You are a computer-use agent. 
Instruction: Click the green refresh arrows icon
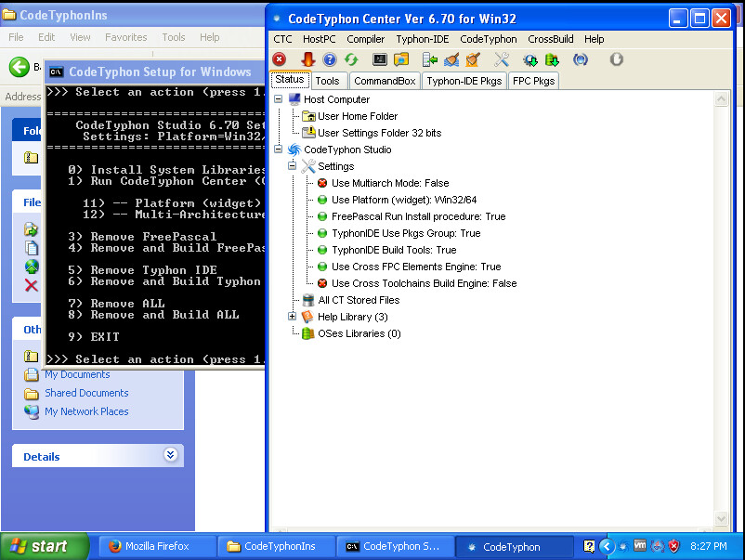[351, 59]
